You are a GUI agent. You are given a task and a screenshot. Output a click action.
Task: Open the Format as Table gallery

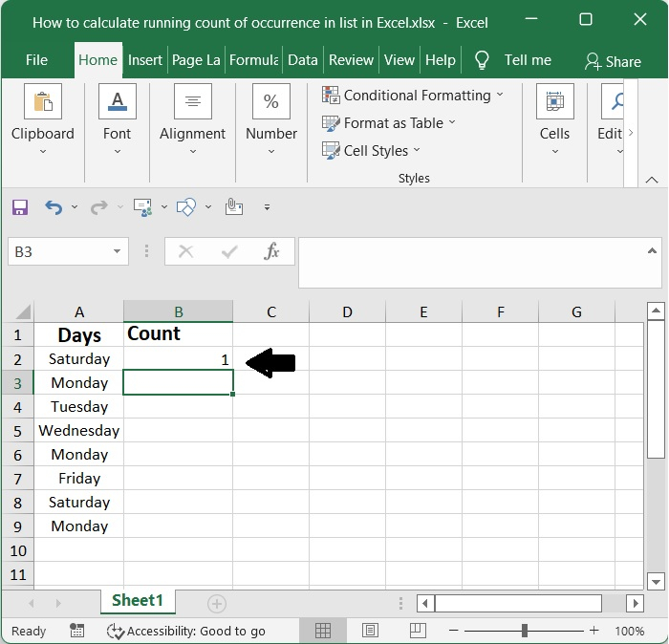(x=392, y=123)
